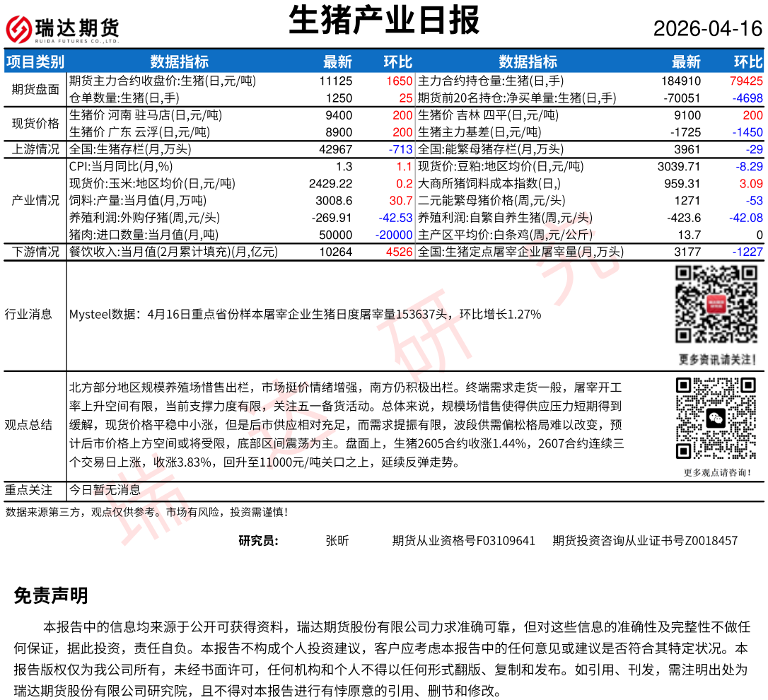Click the 免责声明 heading
Image resolution: width=768 pixels, height=700 pixels.
click(x=51, y=595)
